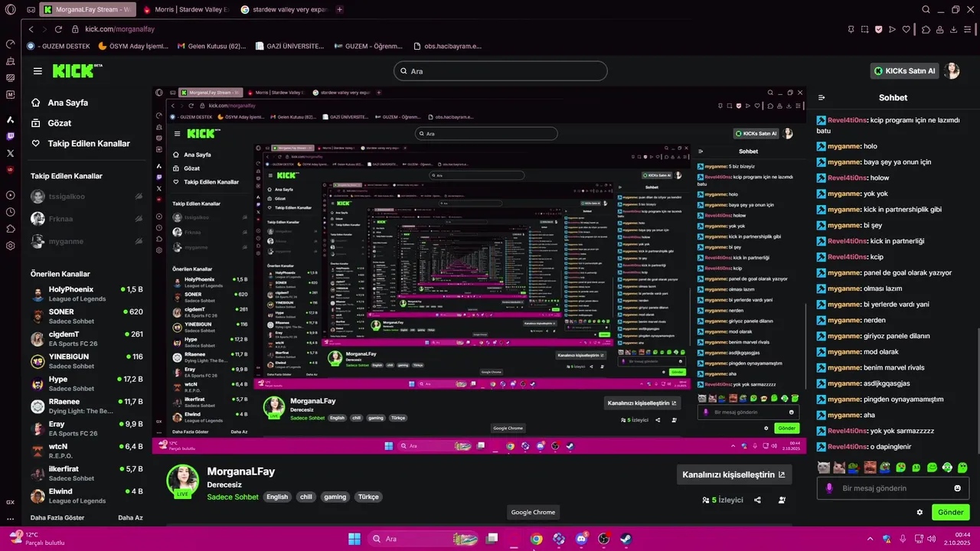Screen dimensions: 980x551
Task: Open Steam from taskbar
Action: [x=626, y=539]
